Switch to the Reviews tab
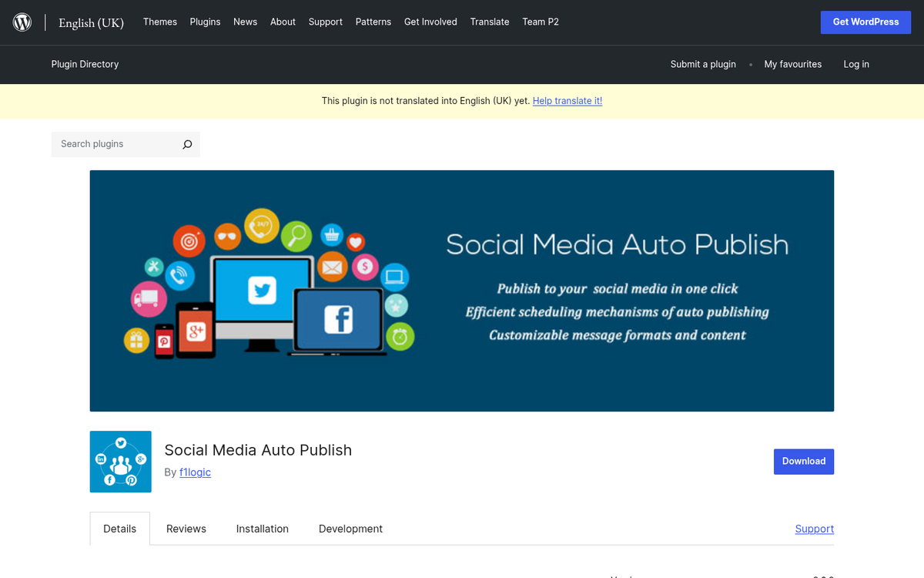 click(186, 529)
